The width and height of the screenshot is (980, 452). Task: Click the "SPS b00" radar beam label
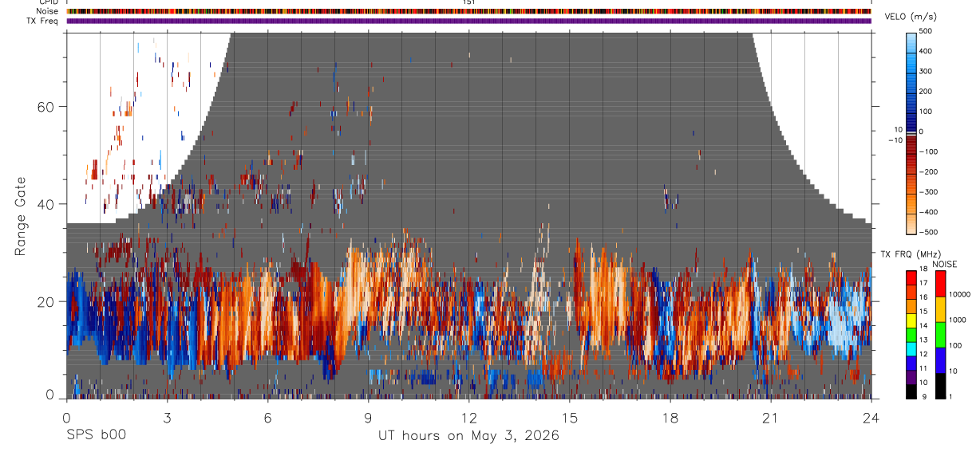96,435
